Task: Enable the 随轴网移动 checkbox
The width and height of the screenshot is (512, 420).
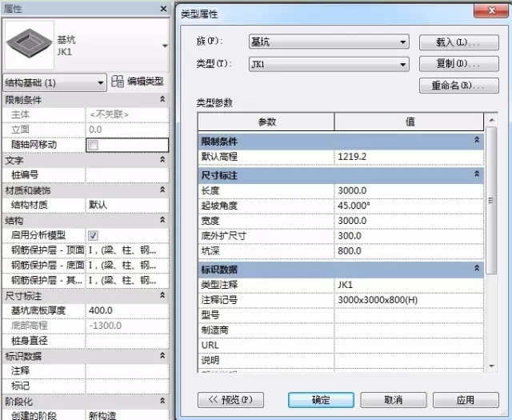Action: coord(93,145)
